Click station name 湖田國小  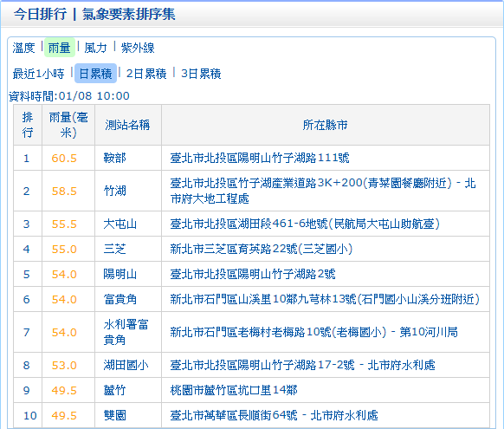pos(126,365)
